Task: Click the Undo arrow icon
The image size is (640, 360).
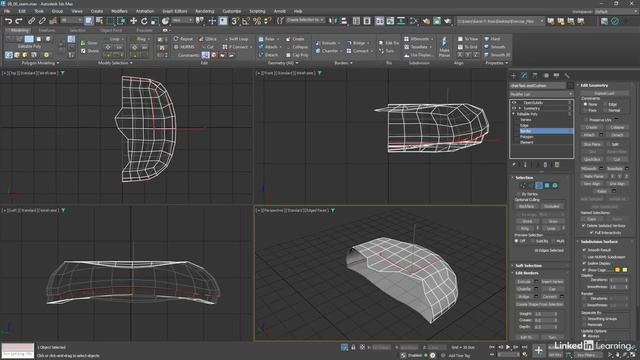Action: tap(9, 20)
